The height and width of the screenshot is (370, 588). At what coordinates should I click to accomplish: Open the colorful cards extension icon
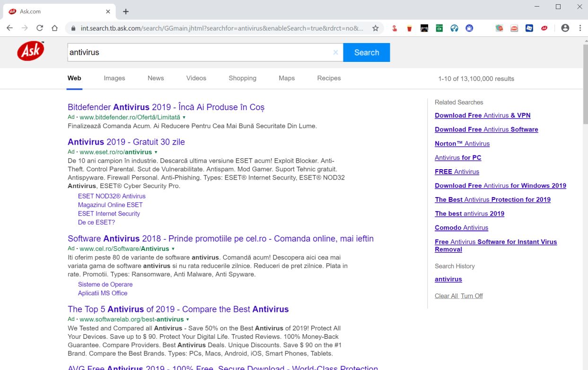tap(499, 28)
